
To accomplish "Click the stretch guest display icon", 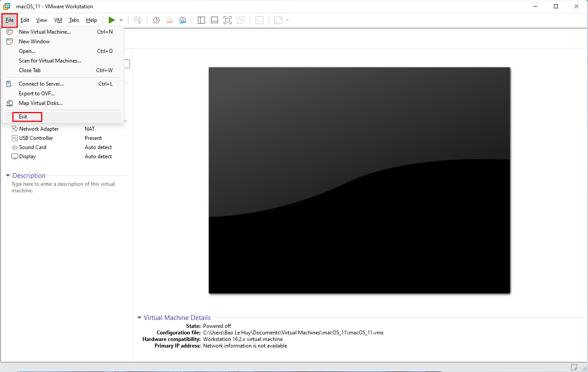I will (278, 20).
